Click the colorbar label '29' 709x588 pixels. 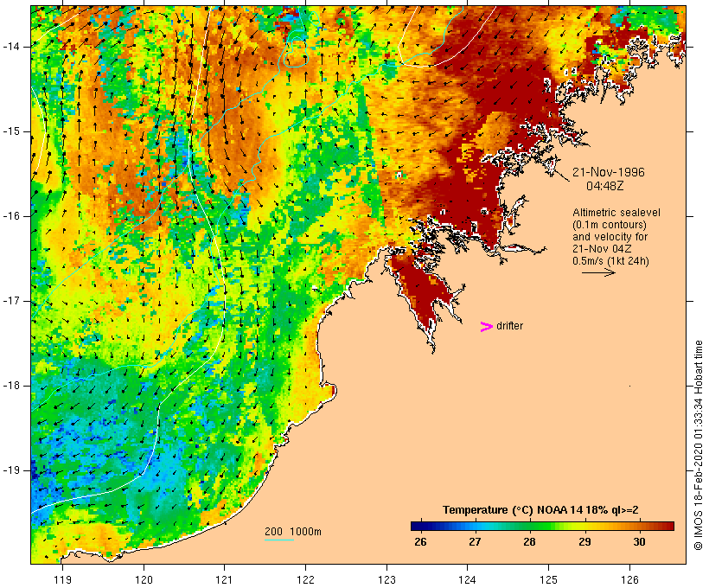point(584,541)
